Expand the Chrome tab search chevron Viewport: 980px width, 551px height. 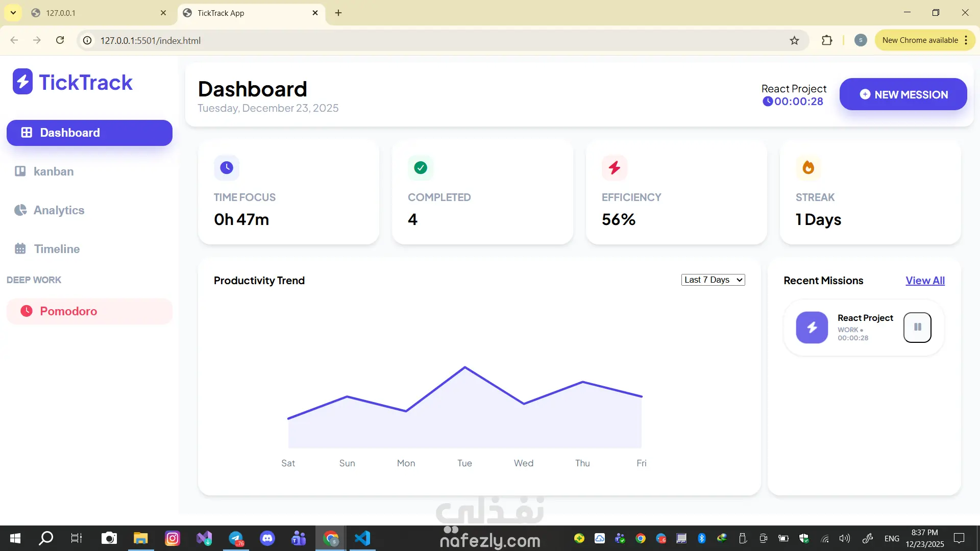(x=13, y=13)
